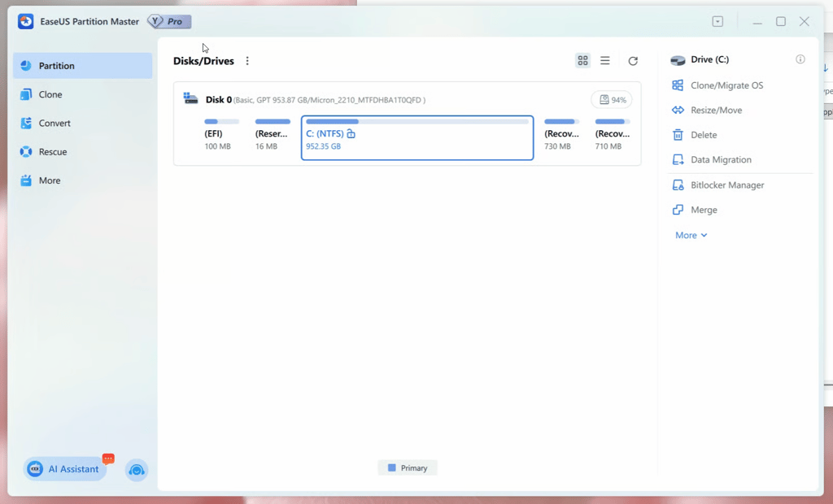Open the Disks/Drives three-dot options menu
The width and height of the screenshot is (833, 504).
click(x=247, y=61)
